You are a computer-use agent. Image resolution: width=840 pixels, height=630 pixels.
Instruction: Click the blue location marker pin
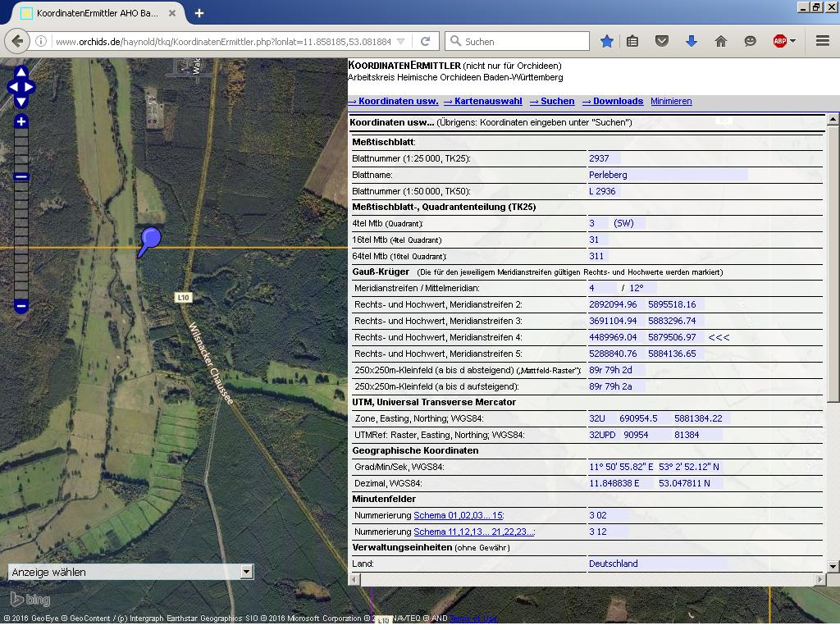click(149, 240)
